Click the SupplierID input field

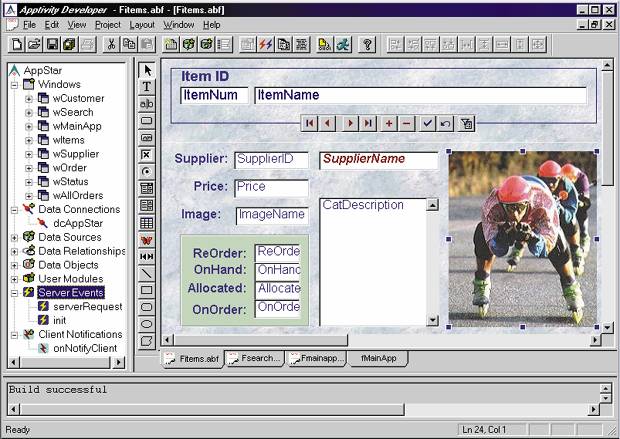(x=271, y=159)
